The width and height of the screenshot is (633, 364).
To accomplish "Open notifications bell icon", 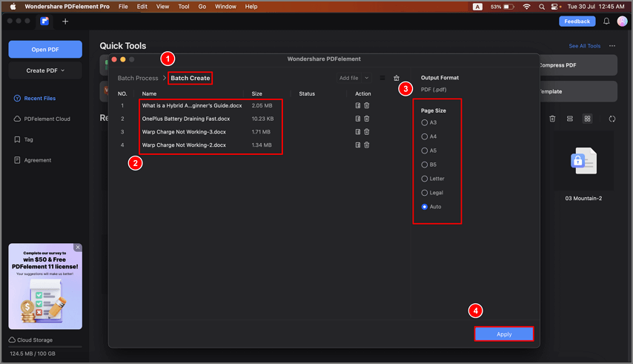I will pos(606,21).
